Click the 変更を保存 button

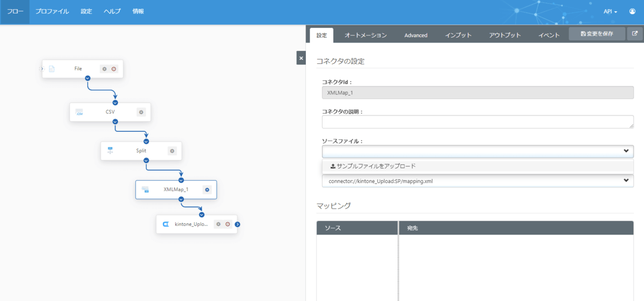click(597, 34)
